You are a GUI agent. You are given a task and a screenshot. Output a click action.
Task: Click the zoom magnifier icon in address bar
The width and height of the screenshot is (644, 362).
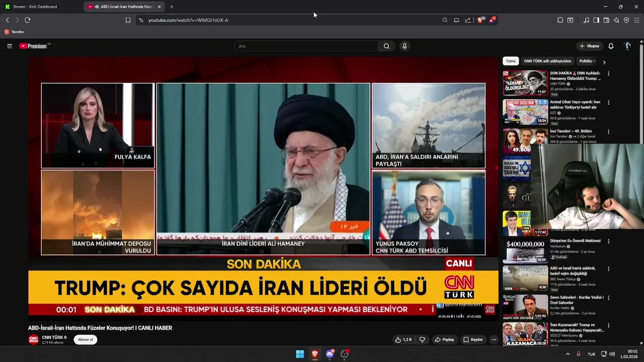click(445, 20)
